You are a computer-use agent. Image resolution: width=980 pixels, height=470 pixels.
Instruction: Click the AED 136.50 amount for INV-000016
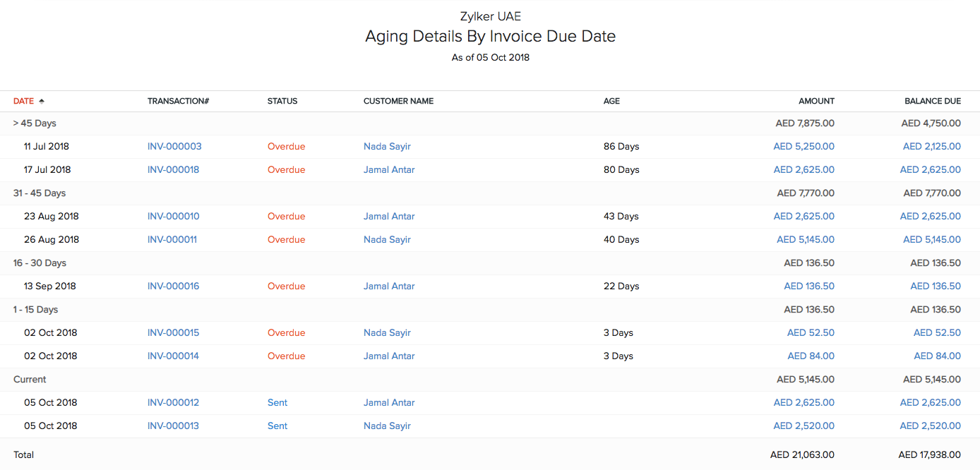[x=809, y=286]
